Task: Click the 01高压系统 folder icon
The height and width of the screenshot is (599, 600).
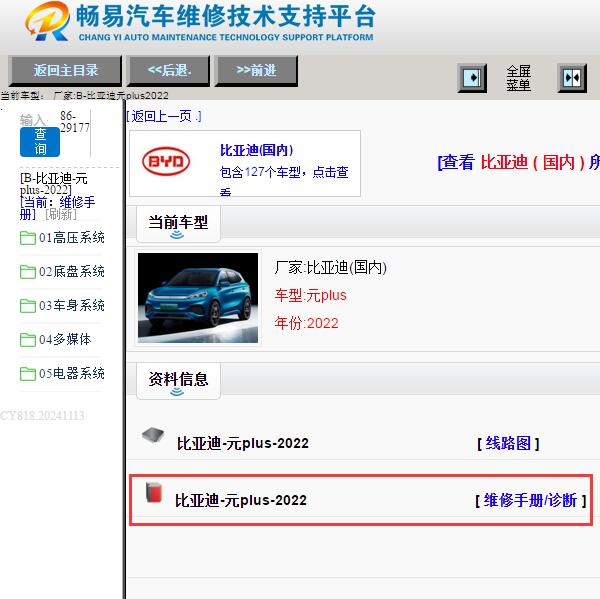Action: tap(28, 238)
